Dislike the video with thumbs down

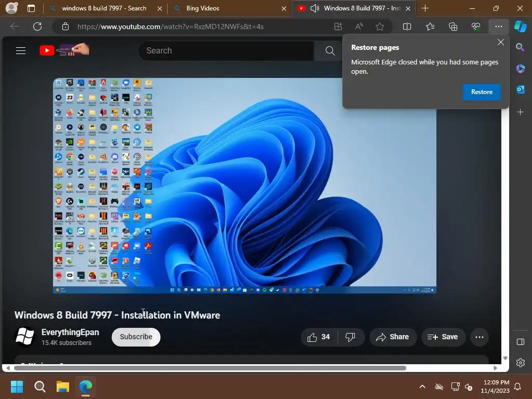click(351, 337)
